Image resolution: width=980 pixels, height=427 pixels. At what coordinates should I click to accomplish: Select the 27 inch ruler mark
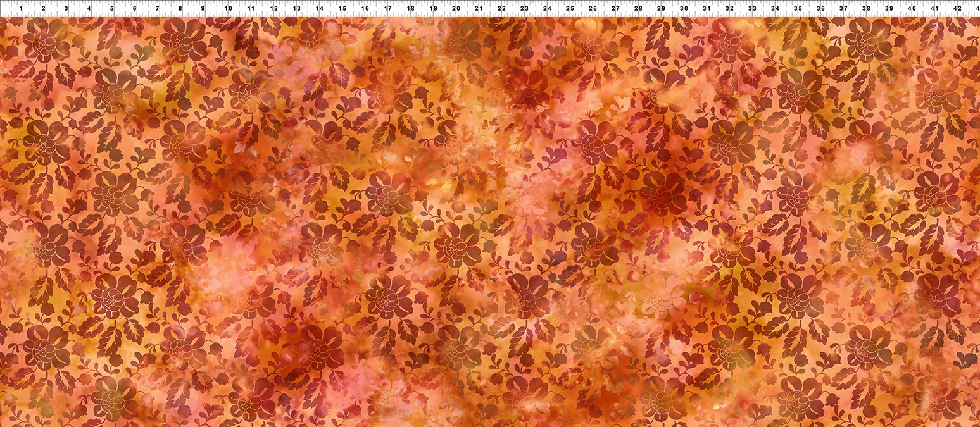tap(615, 9)
